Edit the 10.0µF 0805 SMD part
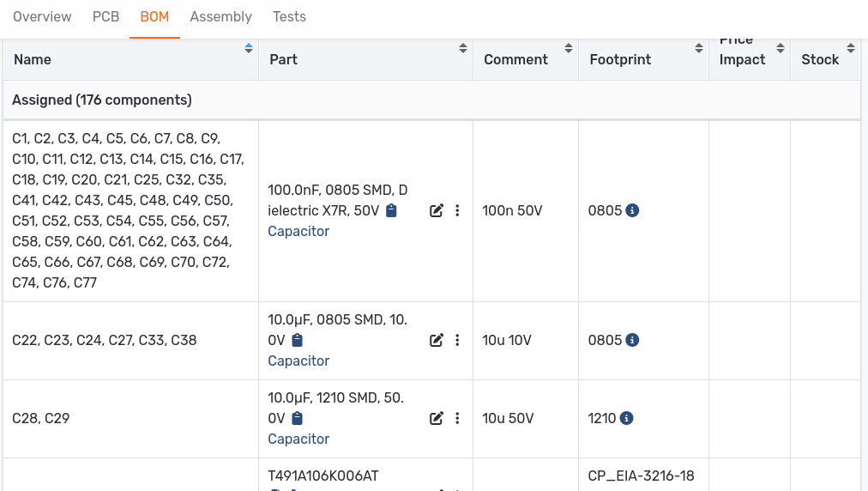The width and height of the screenshot is (868, 491). 436,341
